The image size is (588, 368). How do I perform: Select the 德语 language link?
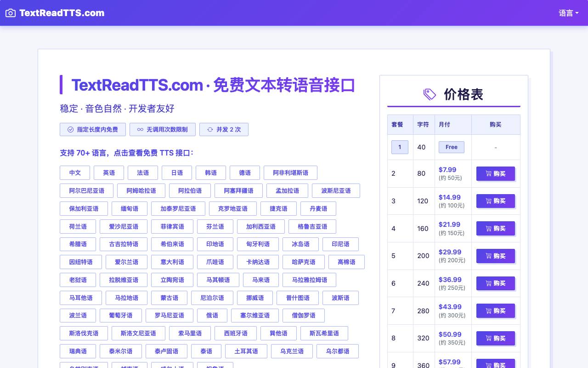[x=245, y=173]
